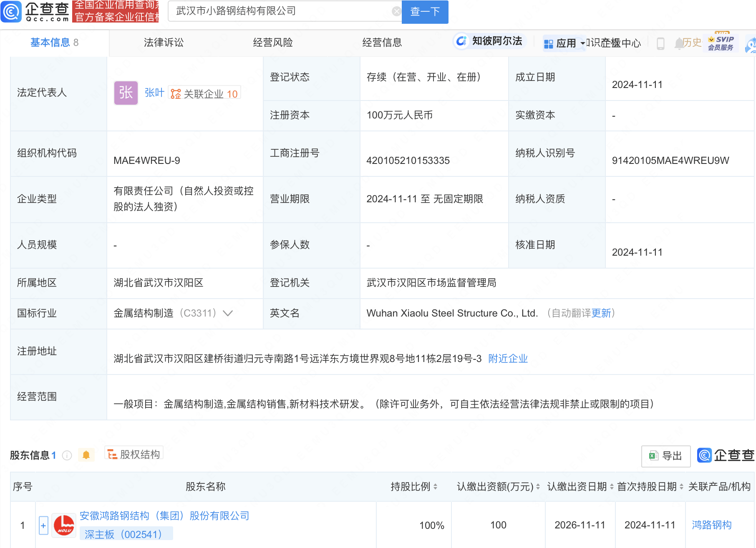Click the Excel icon on 导出
Image resolution: width=756 pixels, height=548 pixels.
(653, 456)
